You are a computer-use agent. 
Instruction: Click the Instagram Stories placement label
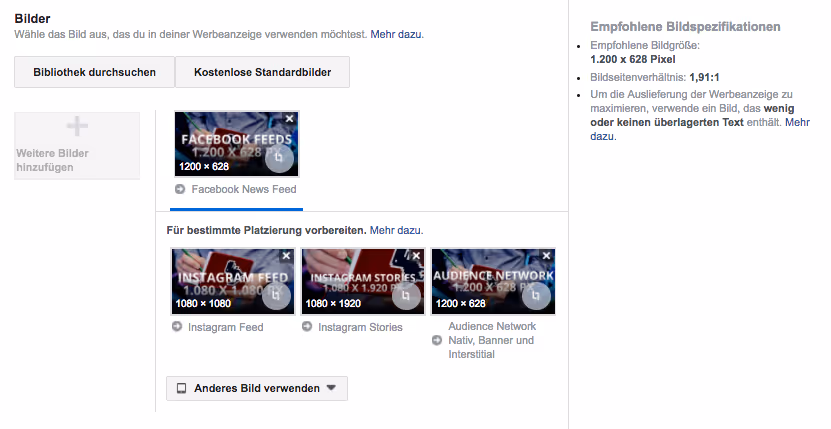pyautogui.click(x=360, y=327)
